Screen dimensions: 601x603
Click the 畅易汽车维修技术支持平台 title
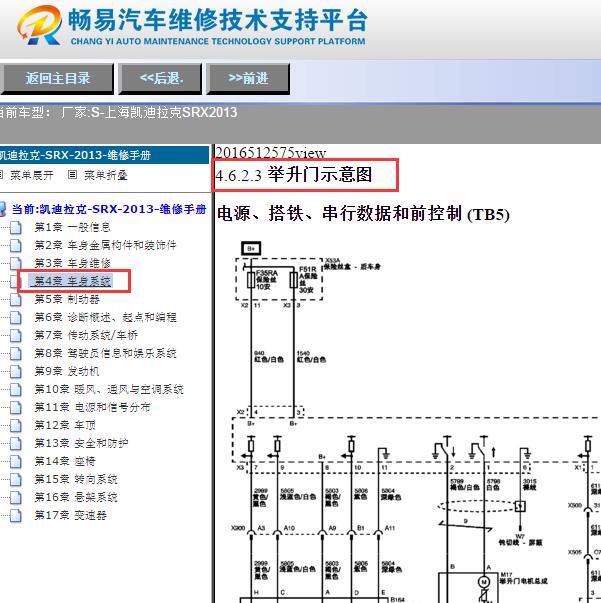point(218,20)
